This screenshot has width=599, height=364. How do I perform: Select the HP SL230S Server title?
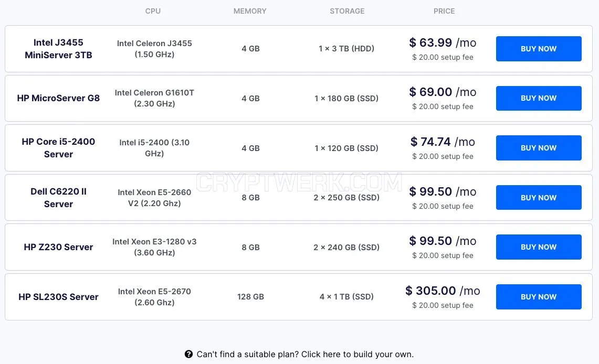click(x=58, y=297)
